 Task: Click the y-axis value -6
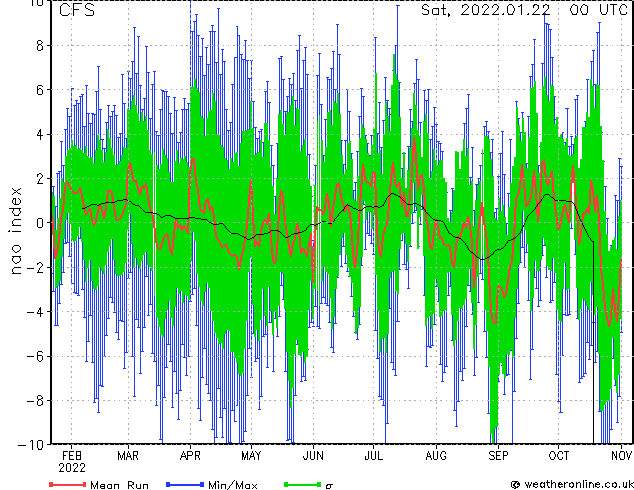coord(35,356)
